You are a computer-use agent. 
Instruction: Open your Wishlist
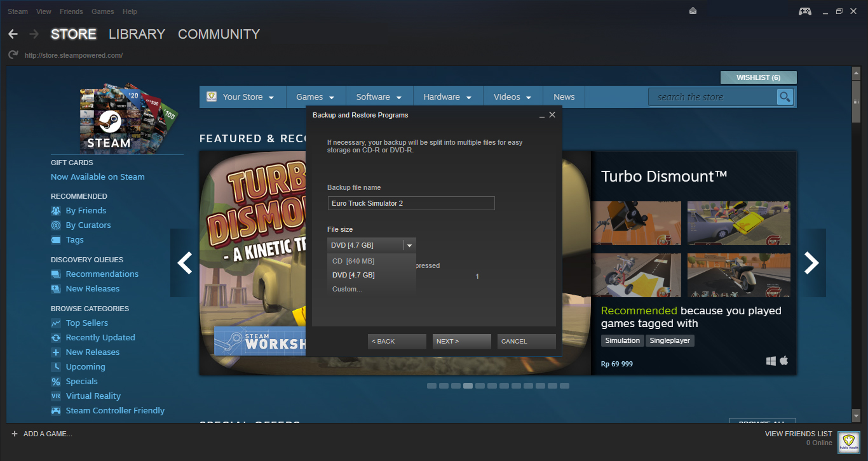point(758,77)
